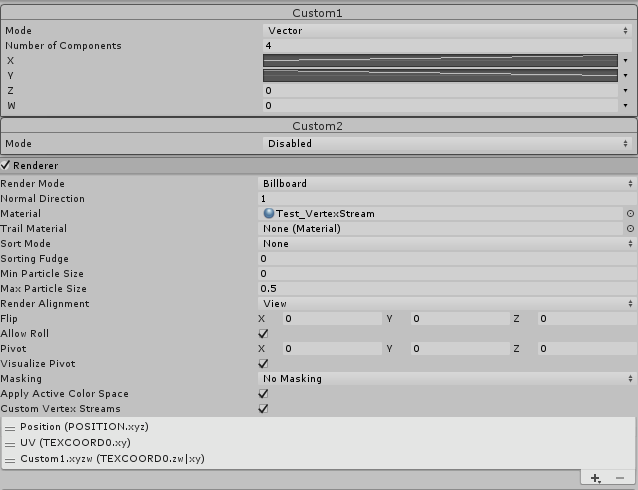Grab the drag handle of Custom1.xyzw stream
The image size is (638, 490).
pyautogui.click(x=10, y=459)
